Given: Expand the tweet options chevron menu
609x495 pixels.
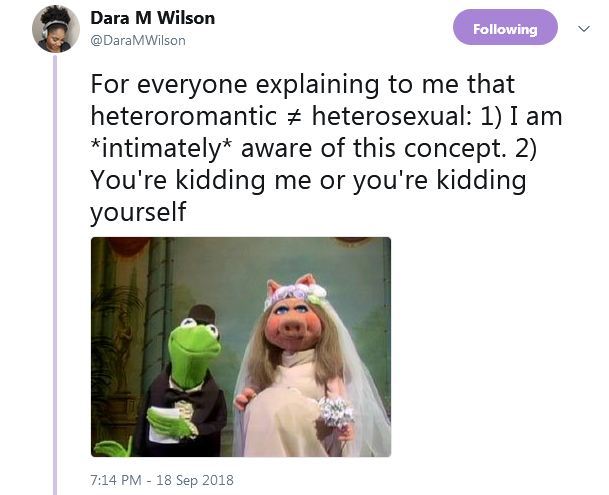Looking at the screenshot, I should [584, 28].
